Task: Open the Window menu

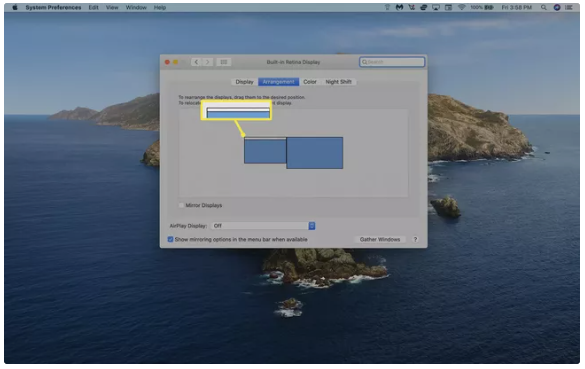Action: (136, 7)
